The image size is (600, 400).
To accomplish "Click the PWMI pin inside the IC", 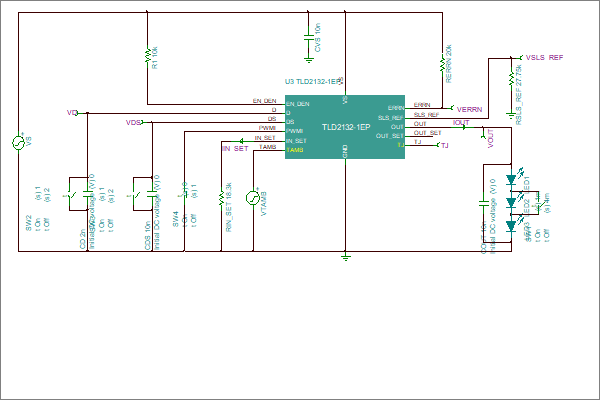I will point(295,131).
